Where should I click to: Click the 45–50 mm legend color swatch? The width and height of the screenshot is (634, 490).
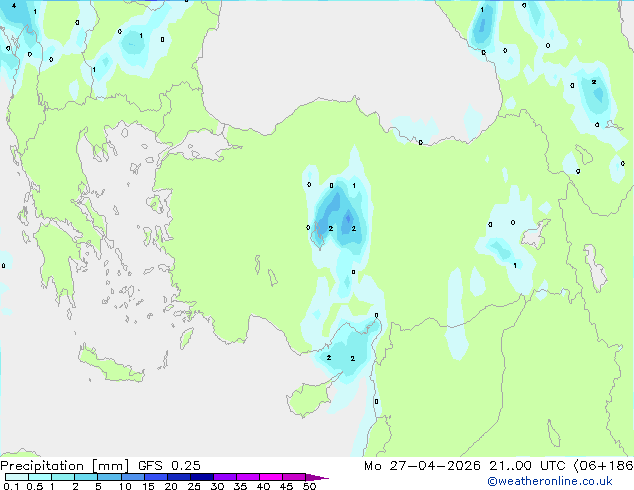tap(294, 477)
